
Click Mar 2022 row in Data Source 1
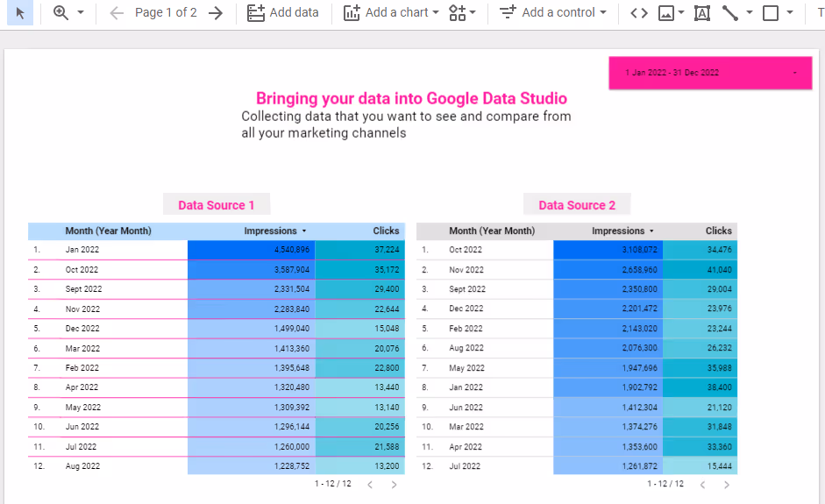tap(217, 348)
